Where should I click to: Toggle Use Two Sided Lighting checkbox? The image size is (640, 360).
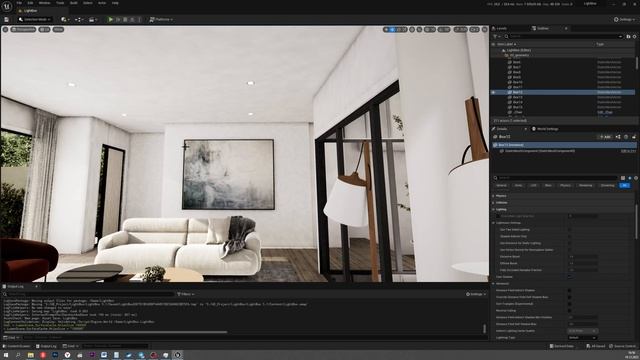(570, 230)
